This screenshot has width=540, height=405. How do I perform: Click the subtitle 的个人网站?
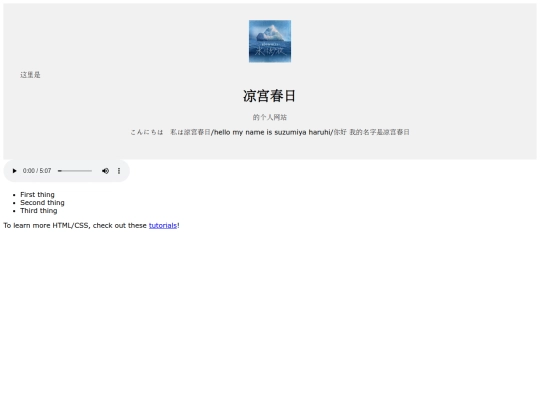[270, 117]
